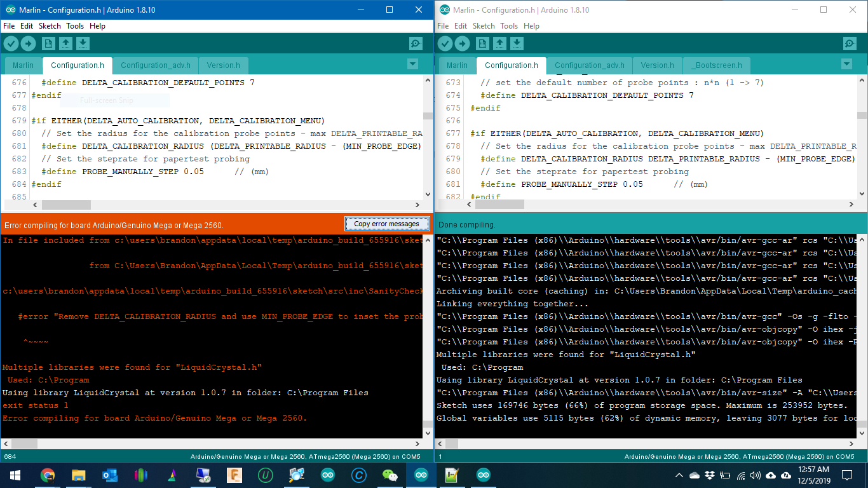Create new sketch in right Arduino window
The height and width of the screenshot is (488, 868).
click(x=483, y=43)
